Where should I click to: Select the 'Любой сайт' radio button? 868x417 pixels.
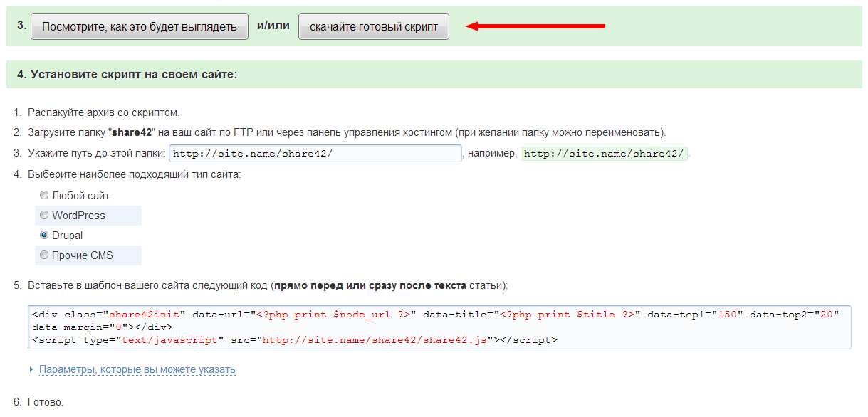[x=44, y=195]
